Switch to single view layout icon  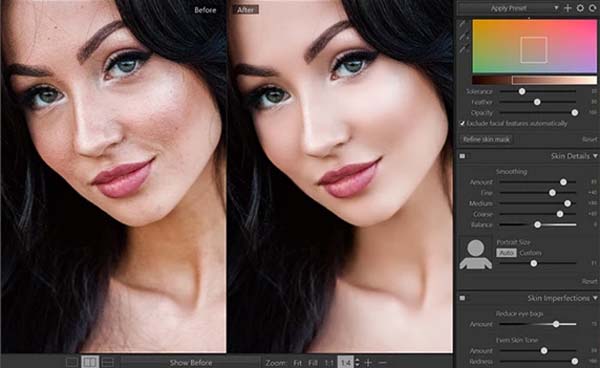[x=72, y=362]
